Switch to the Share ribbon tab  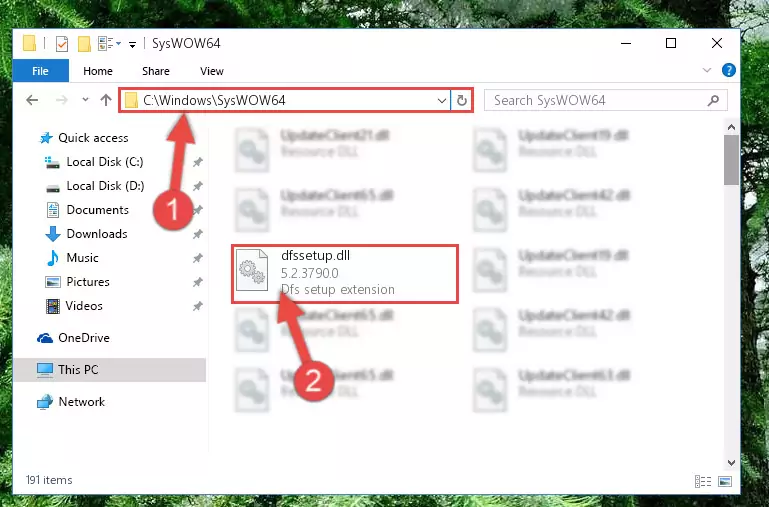[156, 71]
